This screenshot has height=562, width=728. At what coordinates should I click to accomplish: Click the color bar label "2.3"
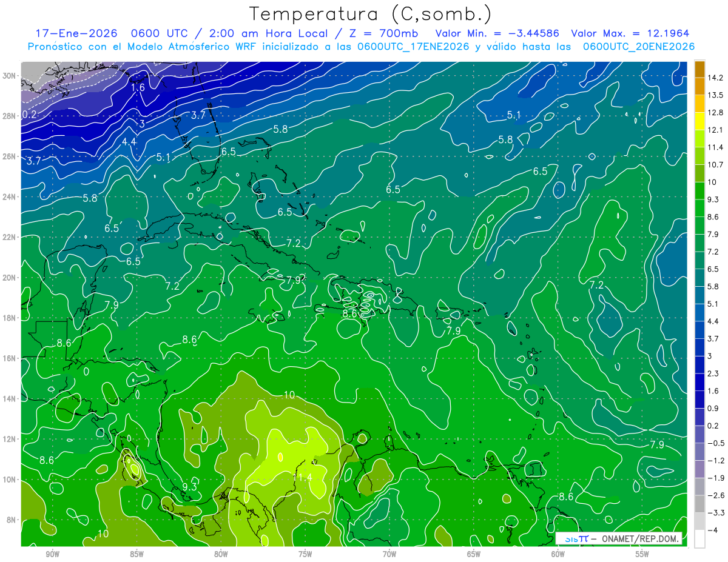[713, 373]
